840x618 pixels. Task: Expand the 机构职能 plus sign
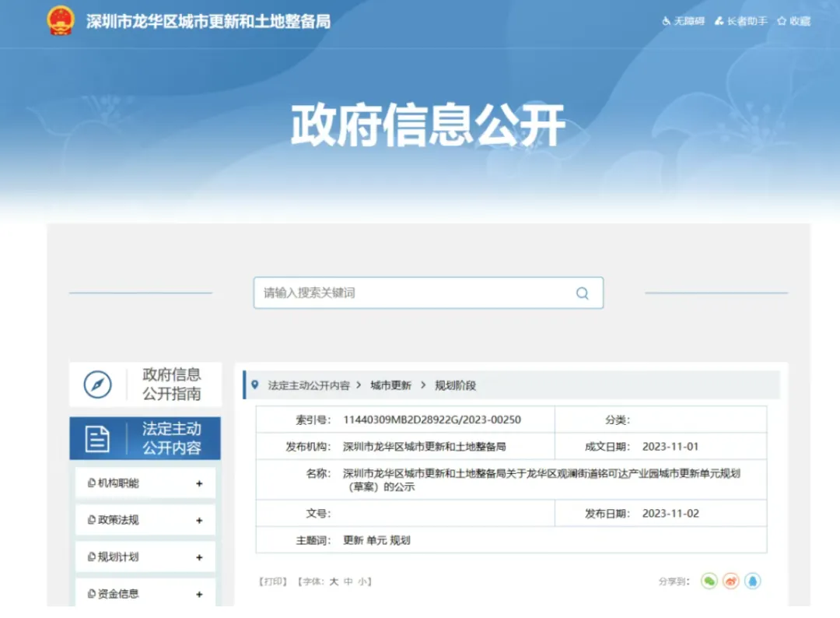199,483
